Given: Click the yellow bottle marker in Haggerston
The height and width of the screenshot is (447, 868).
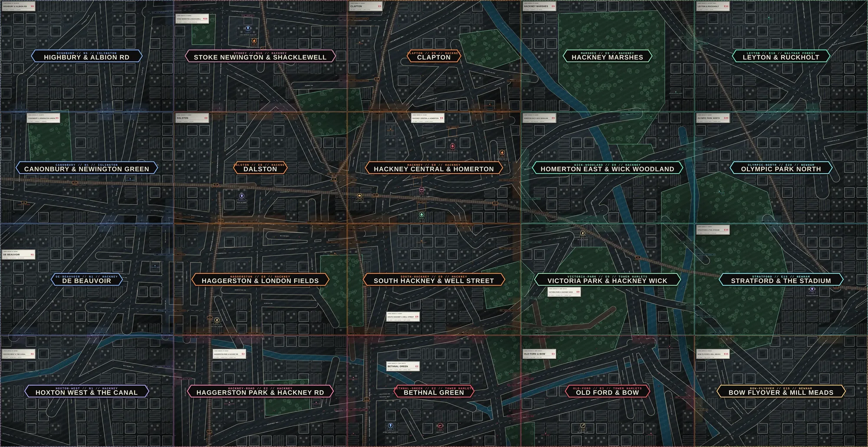Looking at the screenshot, I should click(217, 320).
